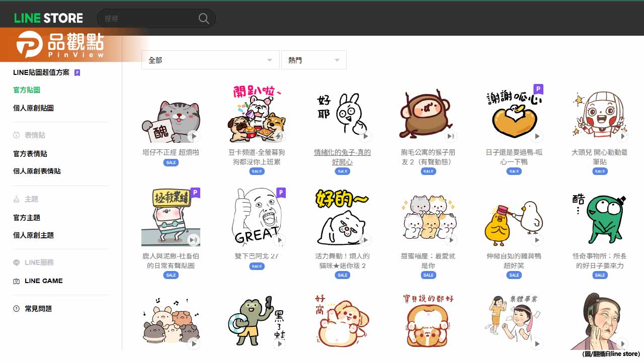This screenshot has height=362, width=644.
Task: Click the LINE服務 section heading
Action: coord(39,262)
